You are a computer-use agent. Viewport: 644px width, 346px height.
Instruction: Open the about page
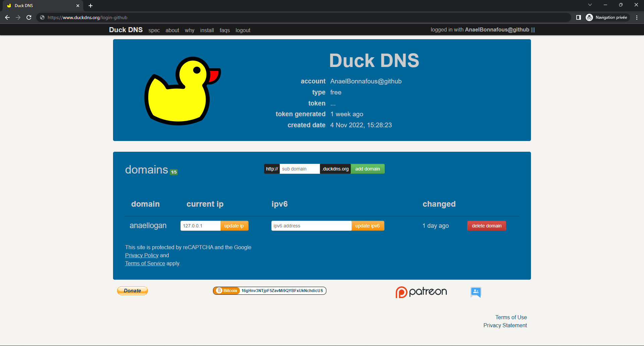point(172,30)
